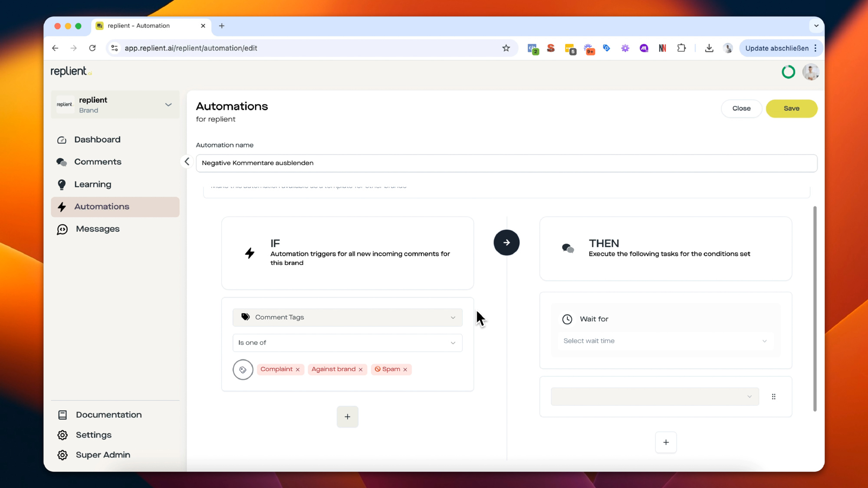Open the user avatar in the top right

(810, 72)
